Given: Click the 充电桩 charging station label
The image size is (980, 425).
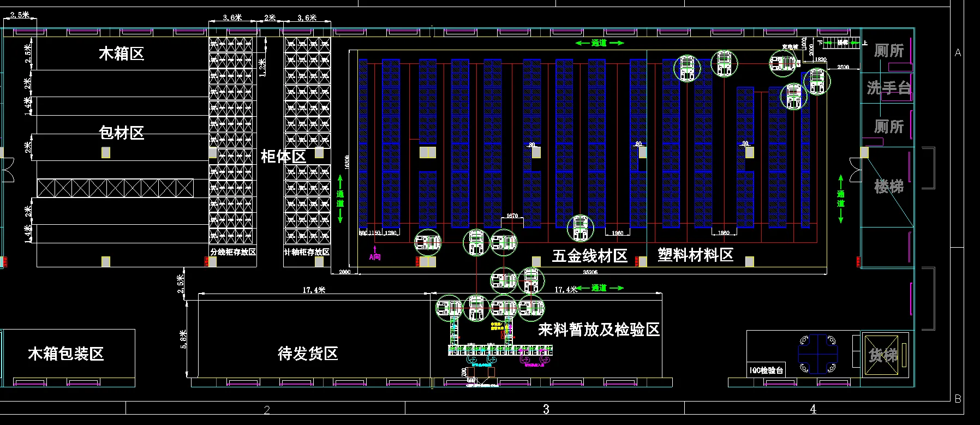Looking at the screenshot, I should (790, 47).
